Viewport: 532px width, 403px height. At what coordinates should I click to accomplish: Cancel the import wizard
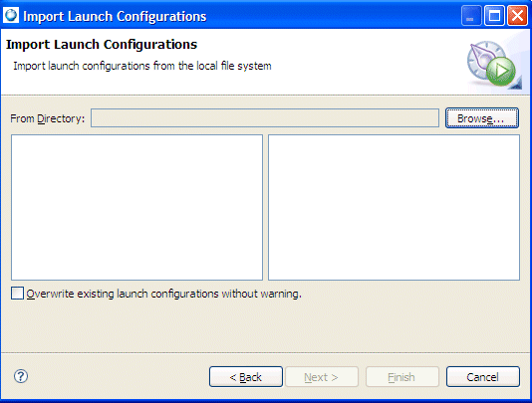pos(483,376)
